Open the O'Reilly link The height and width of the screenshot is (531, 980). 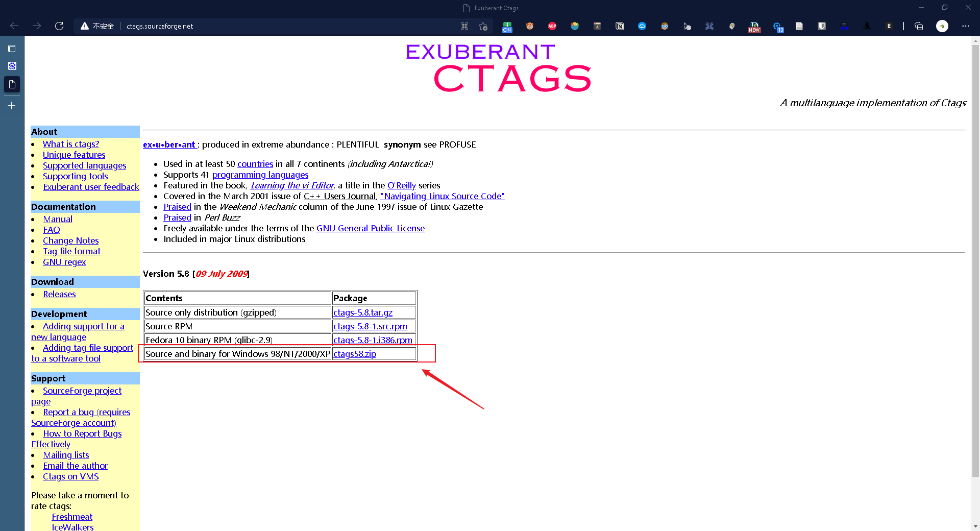click(402, 185)
